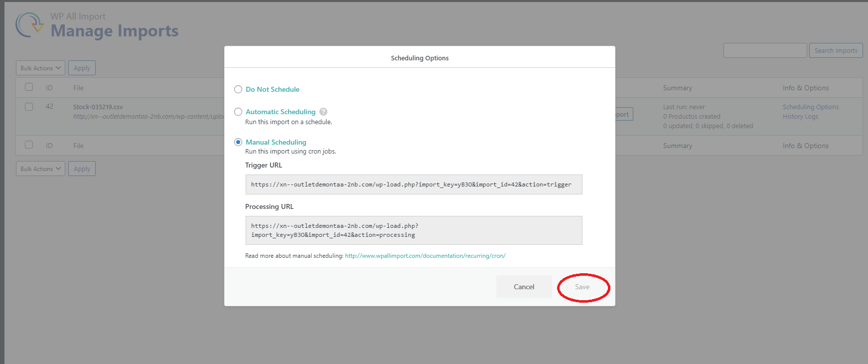Open the Bulk Actions dropdown above the table
The image size is (868, 364).
click(x=40, y=68)
